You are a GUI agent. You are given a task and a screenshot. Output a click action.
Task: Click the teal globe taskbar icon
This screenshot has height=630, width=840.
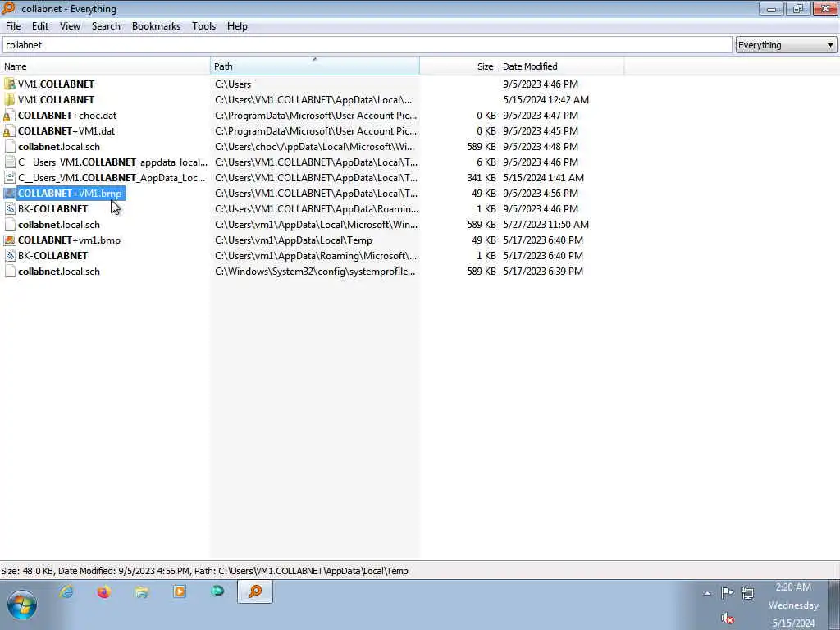[x=217, y=591]
